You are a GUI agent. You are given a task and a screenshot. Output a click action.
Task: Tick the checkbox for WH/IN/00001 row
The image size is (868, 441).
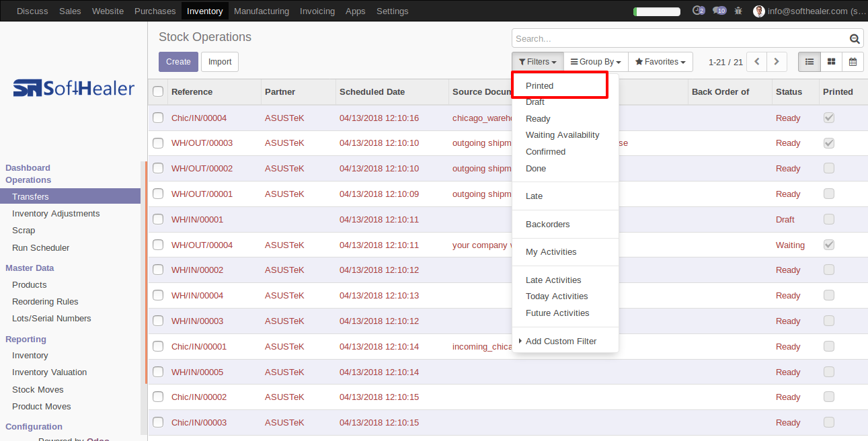158,219
